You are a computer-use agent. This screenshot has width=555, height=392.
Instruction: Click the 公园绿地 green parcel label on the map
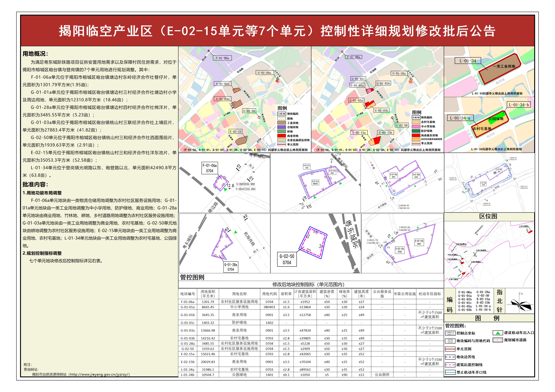tap(496, 119)
